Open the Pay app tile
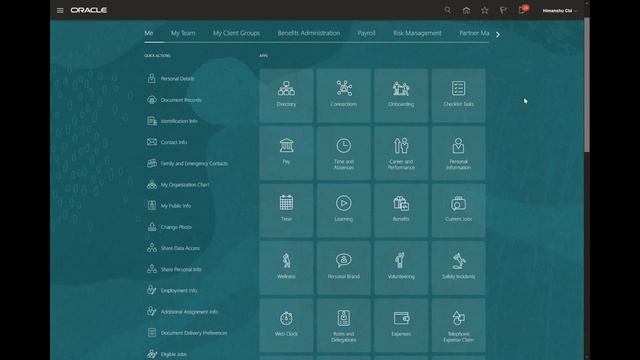The height and width of the screenshot is (360, 640). 286,153
